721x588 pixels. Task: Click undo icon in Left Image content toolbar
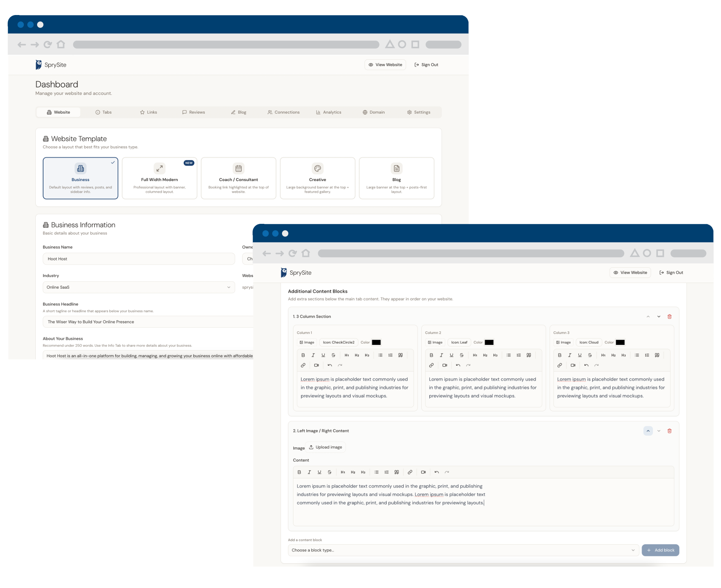(x=437, y=472)
